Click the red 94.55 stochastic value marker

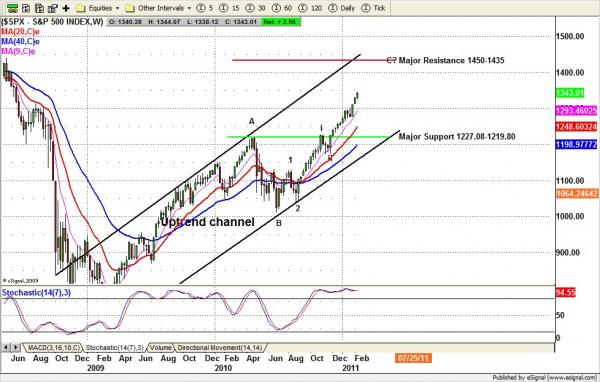565,292
